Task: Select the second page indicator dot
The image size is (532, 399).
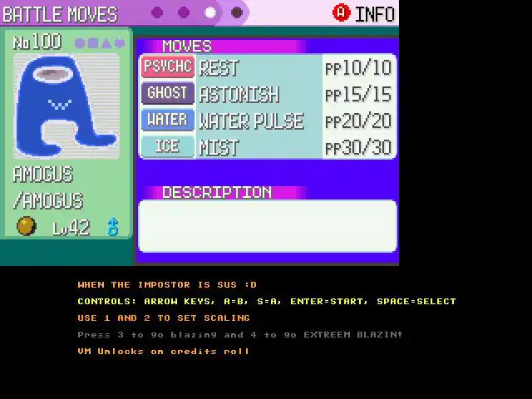Action: 184,13
